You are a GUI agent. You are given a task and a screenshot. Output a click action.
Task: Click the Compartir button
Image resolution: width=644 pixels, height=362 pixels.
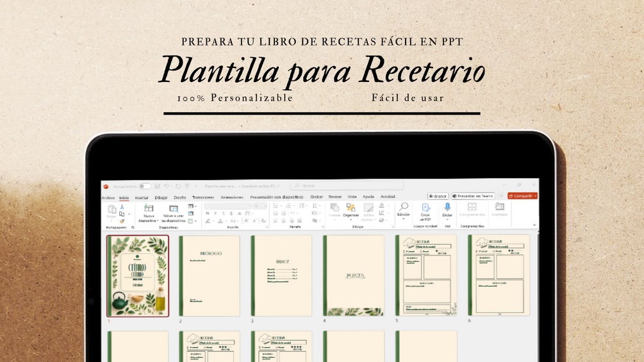[522, 196]
